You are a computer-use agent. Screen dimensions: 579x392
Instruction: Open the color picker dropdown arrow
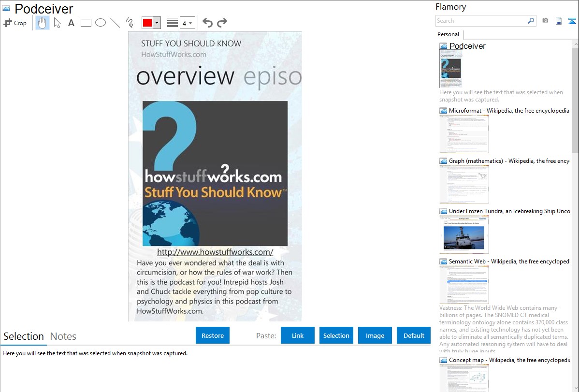157,23
